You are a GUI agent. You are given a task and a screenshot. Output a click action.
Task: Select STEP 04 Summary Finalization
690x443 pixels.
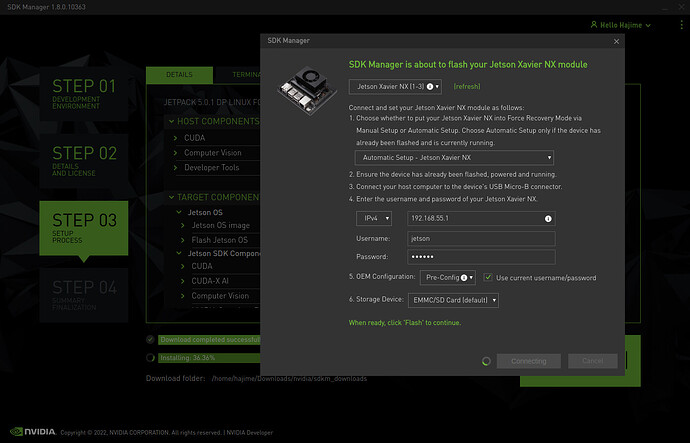(84, 295)
